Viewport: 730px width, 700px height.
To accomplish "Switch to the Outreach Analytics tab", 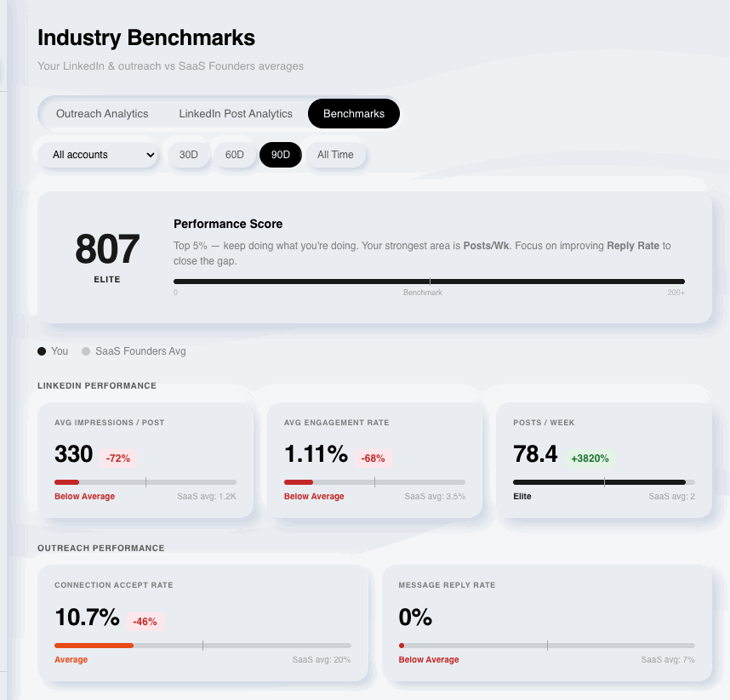I will pyautogui.click(x=102, y=113).
